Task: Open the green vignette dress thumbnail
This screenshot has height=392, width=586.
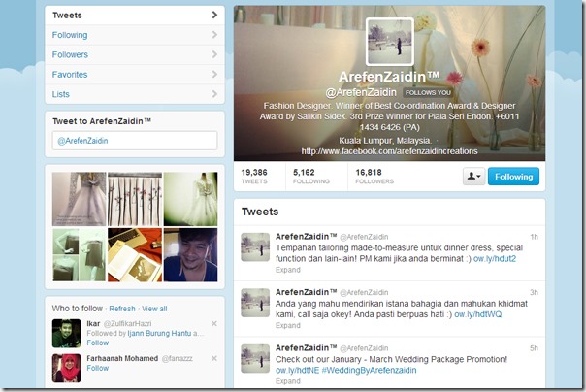Action: [x=190, y=199]
